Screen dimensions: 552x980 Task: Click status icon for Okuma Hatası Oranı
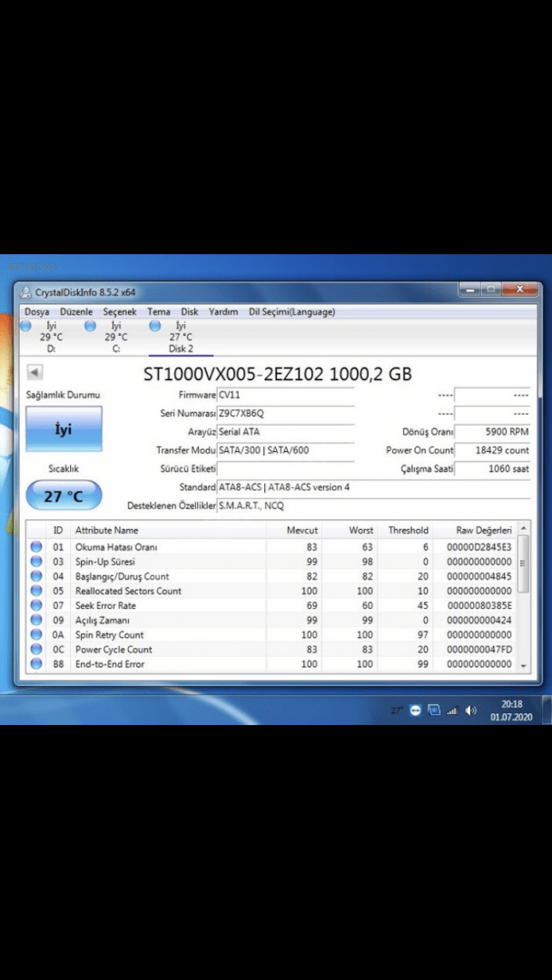click(x=36, y=547)
